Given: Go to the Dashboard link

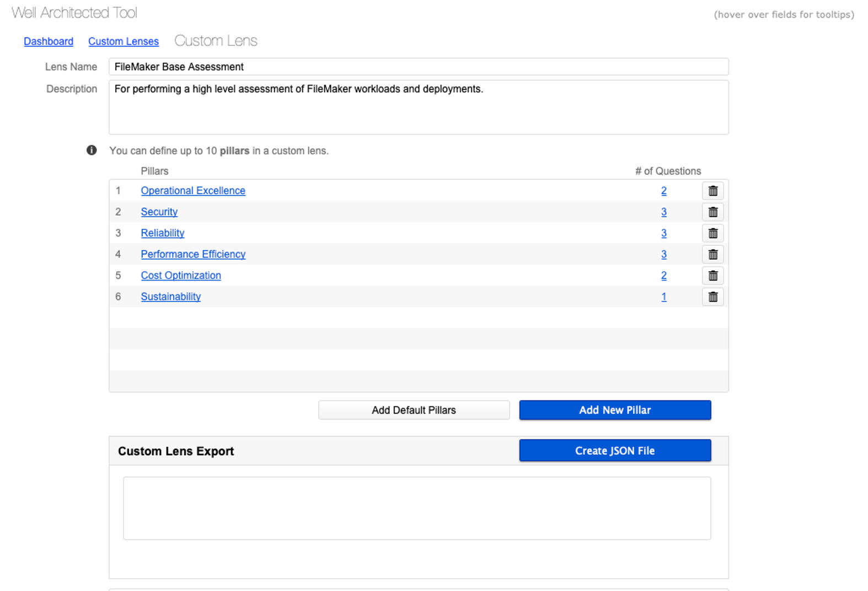Looking at the screenshot, I should pos(49,41).
